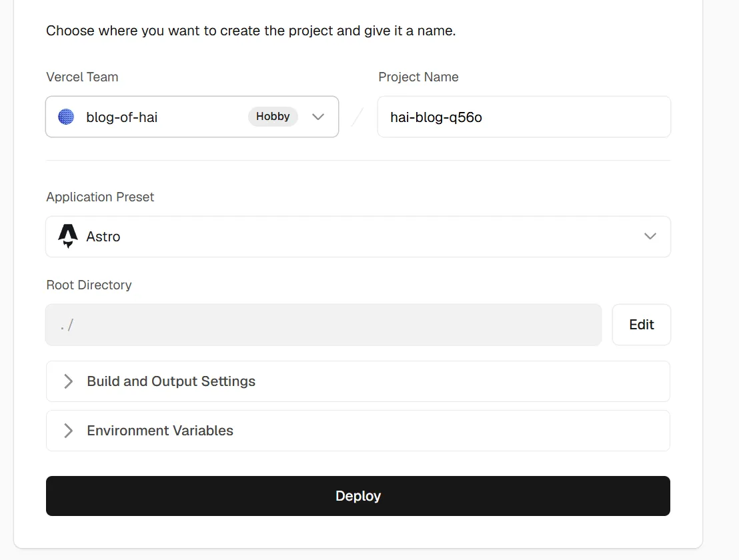Click the Root Directory label

(x=89, y=285)
